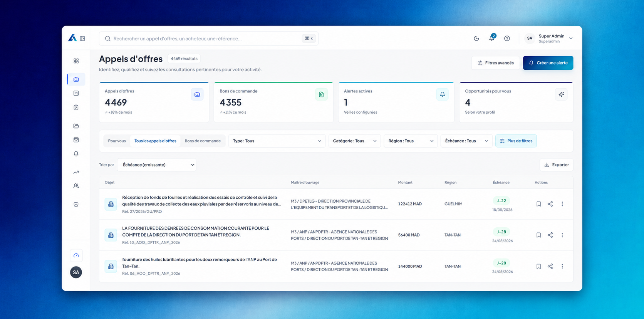Open the notifications bell with badge 2
This screenshot has height=319, width=644.
click(x=492, y=38)
